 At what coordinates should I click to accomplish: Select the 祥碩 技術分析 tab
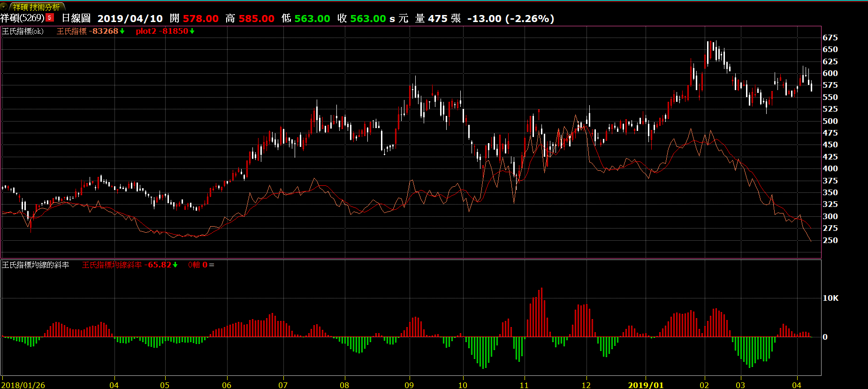(36, 7)
